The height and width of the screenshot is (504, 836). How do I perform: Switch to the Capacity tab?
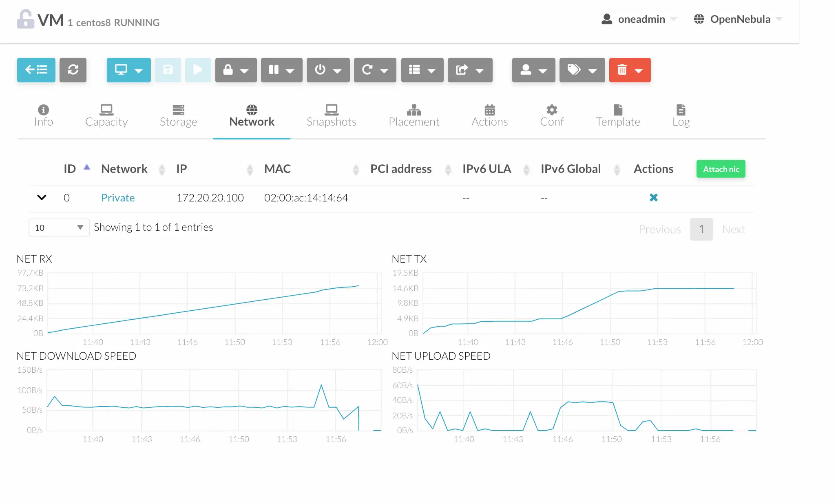[x=106, y=116]
